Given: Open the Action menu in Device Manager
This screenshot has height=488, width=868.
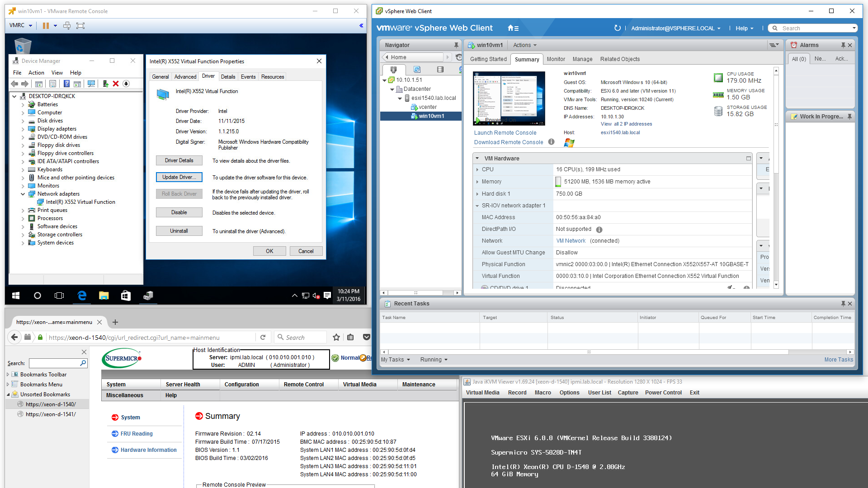Looking at the screenshot, I should [x=36, y=73].
